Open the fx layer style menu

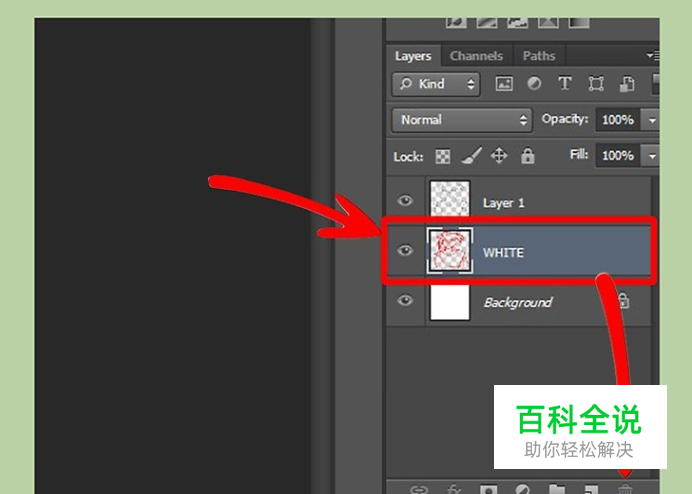coord(454,489)
